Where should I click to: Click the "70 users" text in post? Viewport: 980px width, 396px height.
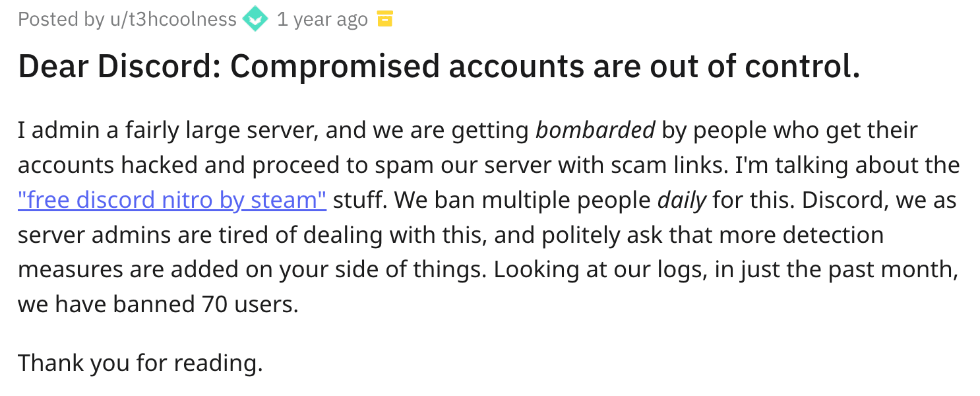[x=247, y=304]
